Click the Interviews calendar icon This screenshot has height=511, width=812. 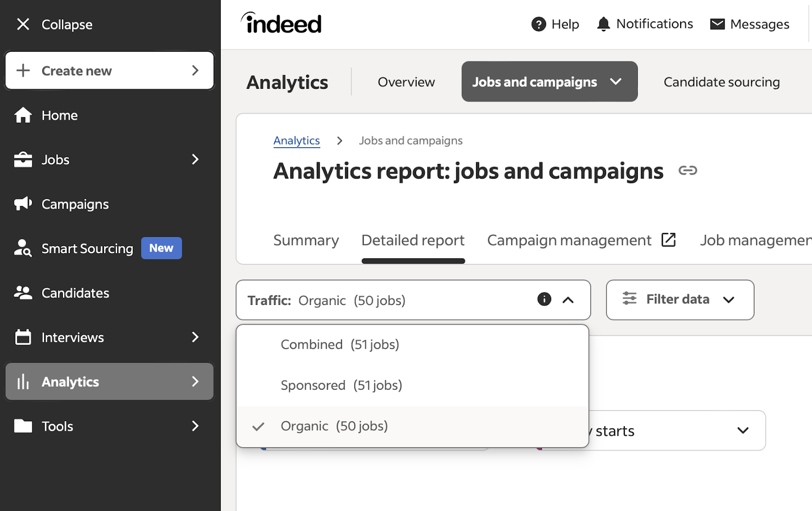click(23, 337)
